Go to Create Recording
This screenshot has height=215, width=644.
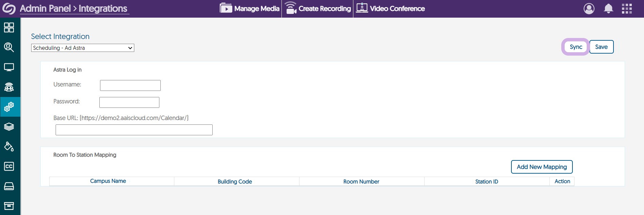click(318, 9)
